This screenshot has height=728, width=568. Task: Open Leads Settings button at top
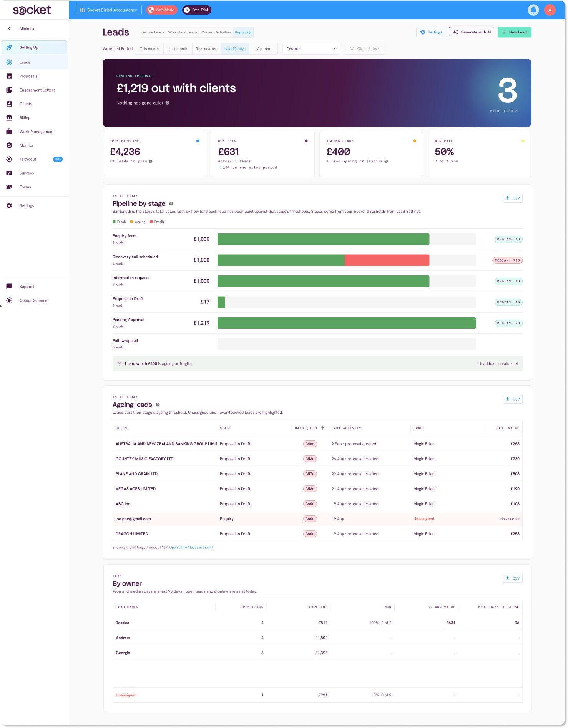[431, 32]
